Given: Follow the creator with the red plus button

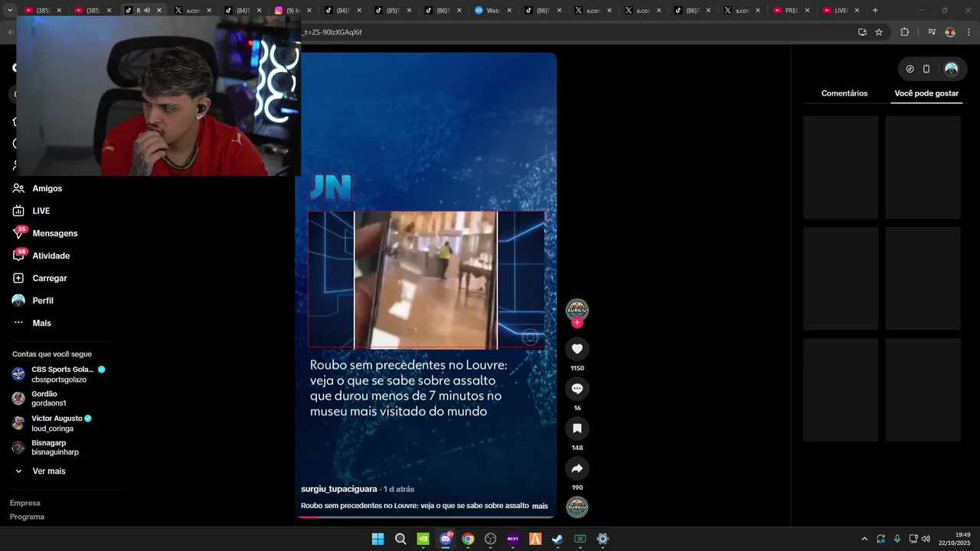Looking at the screenshot, I should pyautogui.click(x=577, y=323).
